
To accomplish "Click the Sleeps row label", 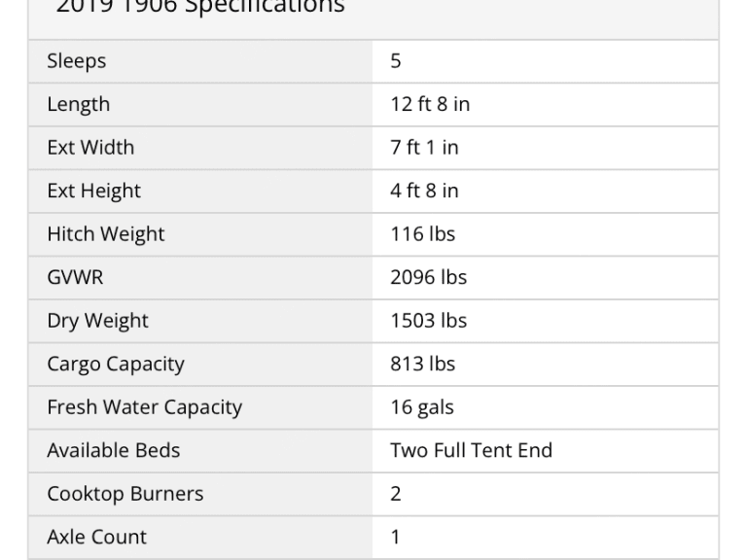I will coord(77,61).
